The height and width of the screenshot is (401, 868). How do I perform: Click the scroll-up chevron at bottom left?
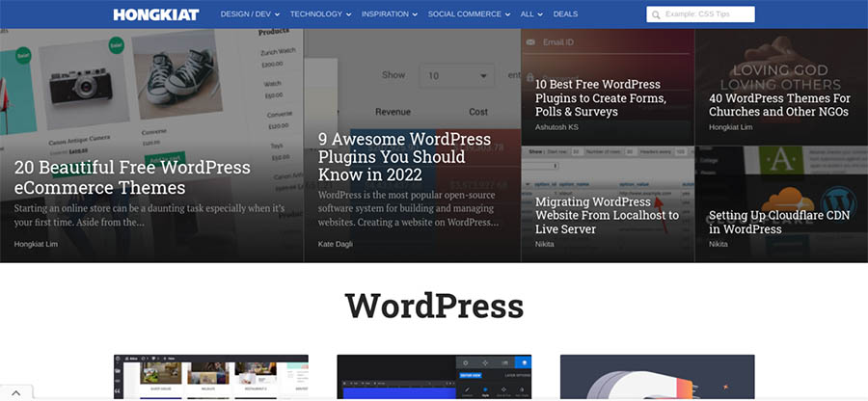(16, 392)
